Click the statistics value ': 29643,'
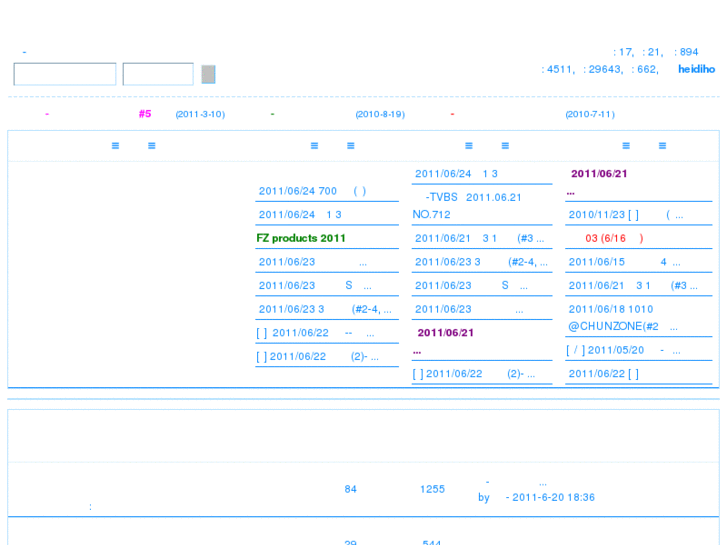The height and width of the screenshot is (545, 727). (603, 69)
